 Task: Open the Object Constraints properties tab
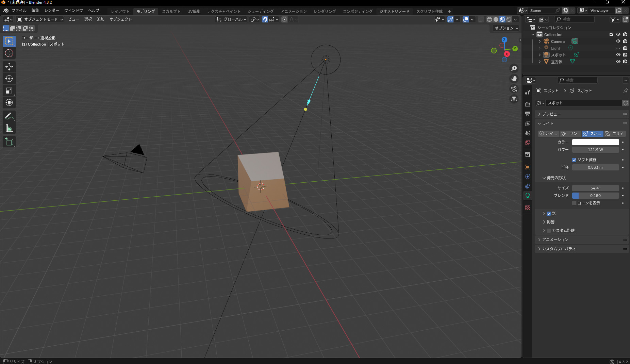click(x=528, y=186)
